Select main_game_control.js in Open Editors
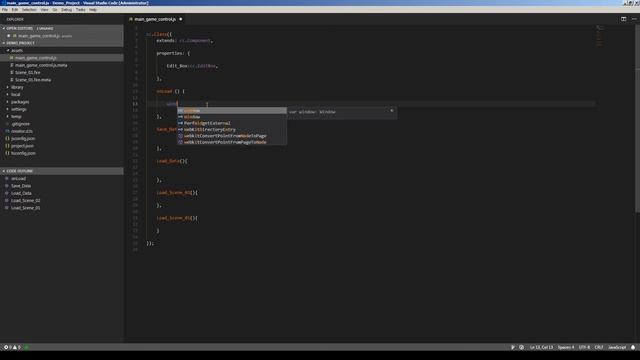 coord(62,36)
